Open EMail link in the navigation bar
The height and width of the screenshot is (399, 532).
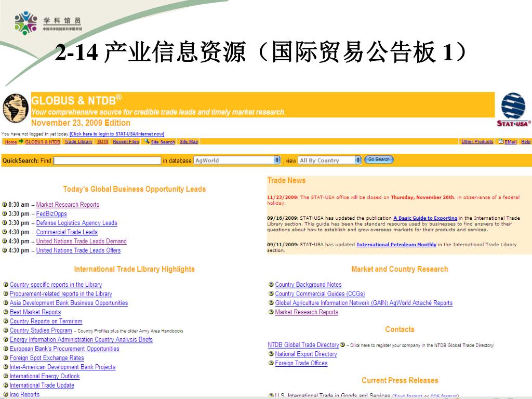pos(511,142)
